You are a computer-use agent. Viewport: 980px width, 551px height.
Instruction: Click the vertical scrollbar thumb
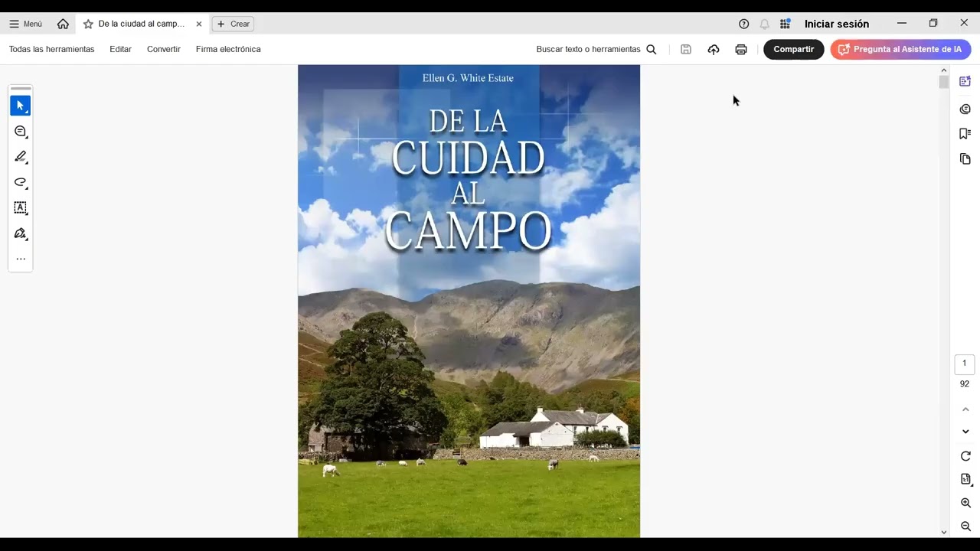943,83
